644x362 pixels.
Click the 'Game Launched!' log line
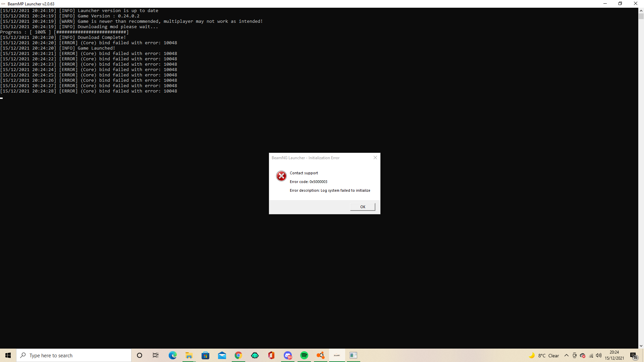click(58, 48)
